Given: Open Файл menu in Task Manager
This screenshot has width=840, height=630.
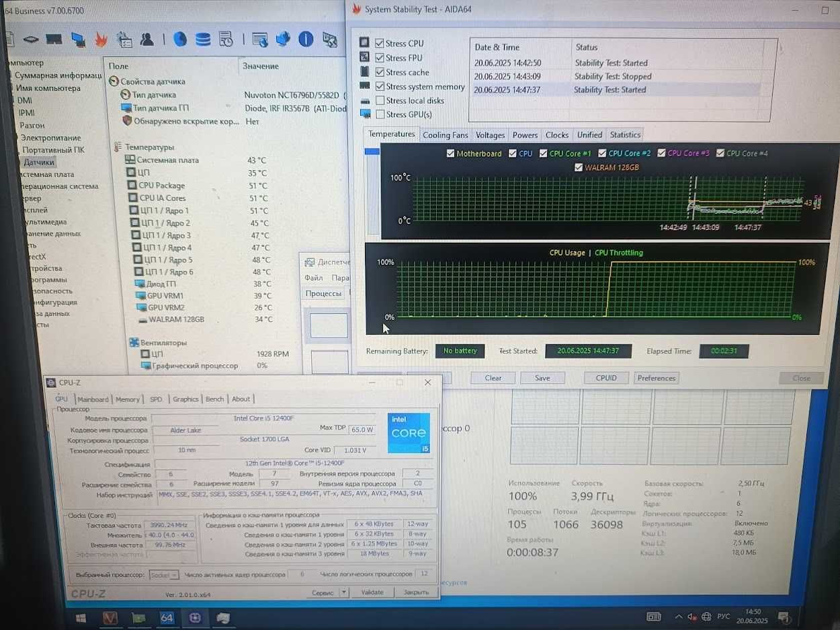Looking at the screenshot, I should click(x=314, y=278).
